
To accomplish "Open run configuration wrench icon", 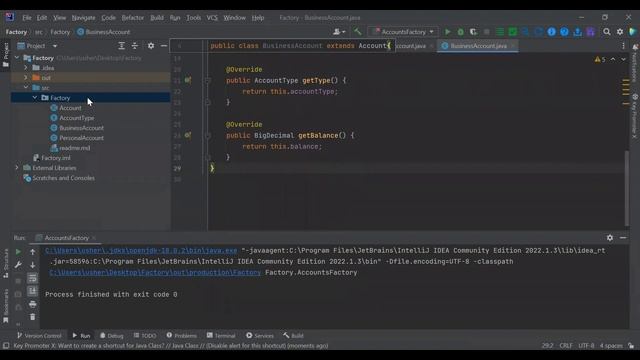I will click(18, 265).
